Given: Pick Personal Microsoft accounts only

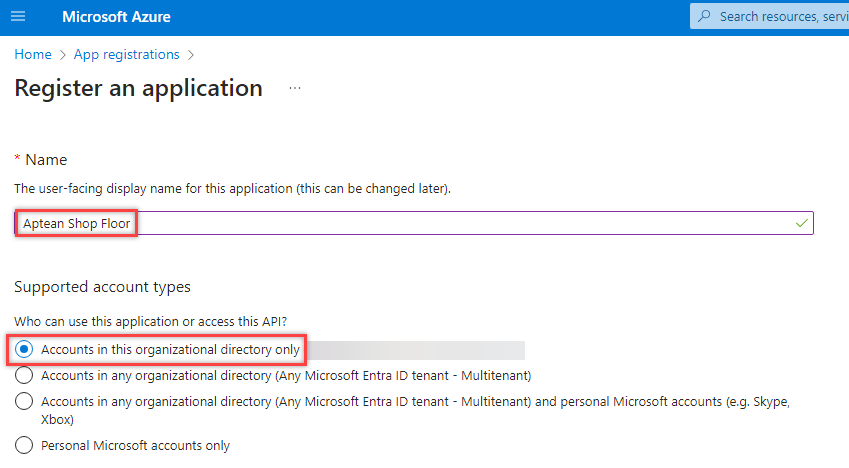Looking at the screenshot, I should (x=25, y=445).
